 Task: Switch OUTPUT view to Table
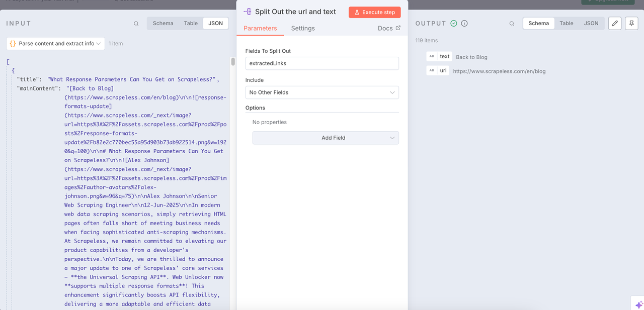point(567,24)
